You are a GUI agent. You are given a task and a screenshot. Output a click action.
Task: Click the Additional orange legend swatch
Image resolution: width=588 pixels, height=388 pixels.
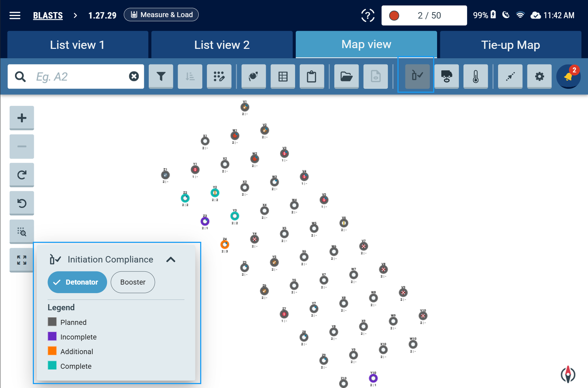click(x=52, y=351)
